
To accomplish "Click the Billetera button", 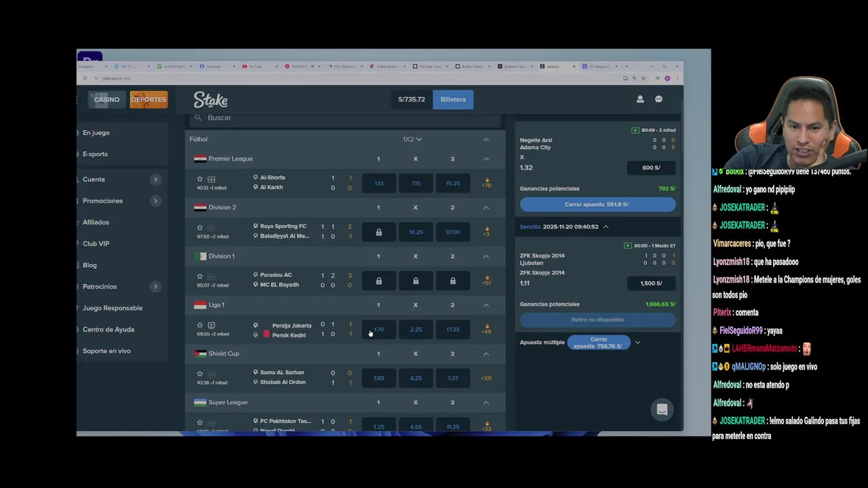I will [x=453, y=100].
